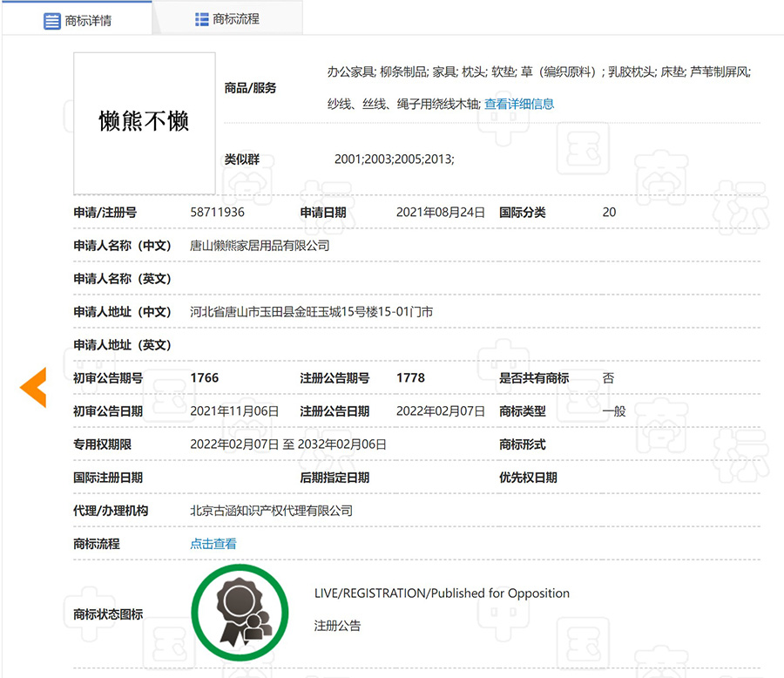Click registration announcement issue number 1778
This screenshot has height=678, width=784.
410,378
